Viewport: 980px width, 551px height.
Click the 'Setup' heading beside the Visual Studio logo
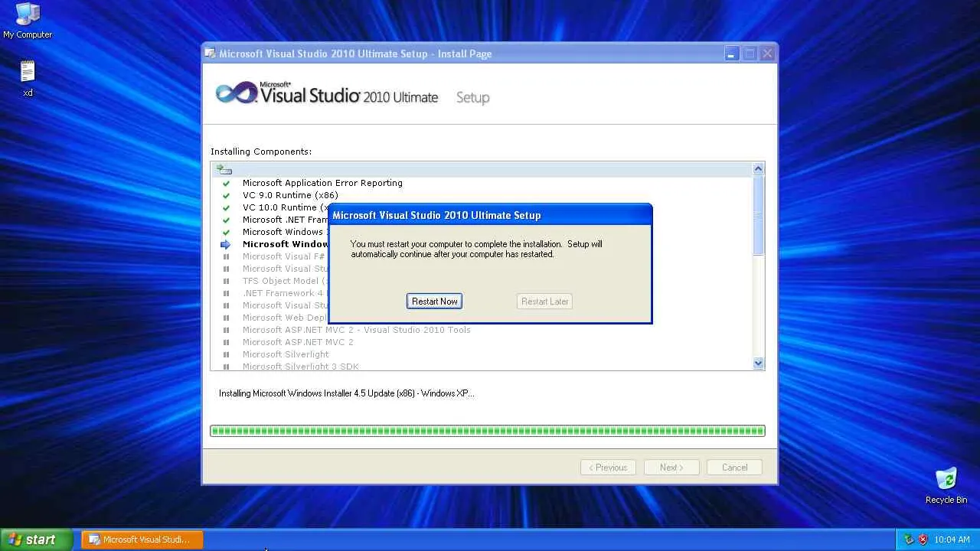click(x=472, y=98)
